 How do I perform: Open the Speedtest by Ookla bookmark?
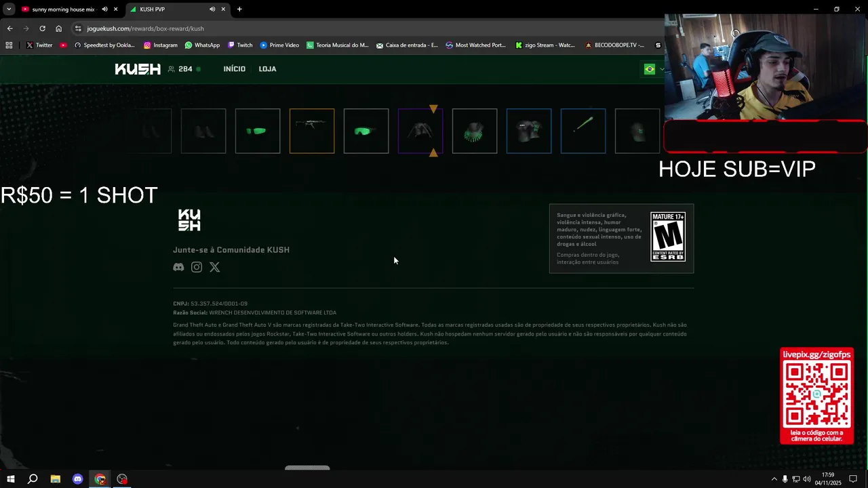pos(104,45)
